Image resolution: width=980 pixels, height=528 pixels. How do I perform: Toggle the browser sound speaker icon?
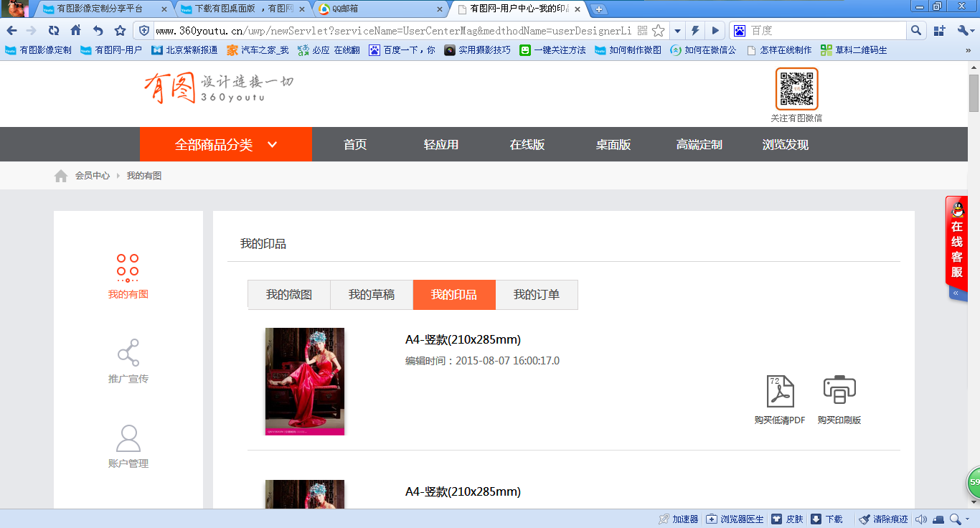(x=921, y=519)
